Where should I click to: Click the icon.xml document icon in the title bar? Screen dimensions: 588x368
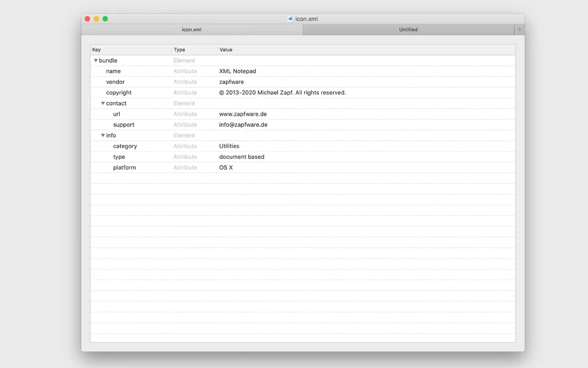pos(290,19)
